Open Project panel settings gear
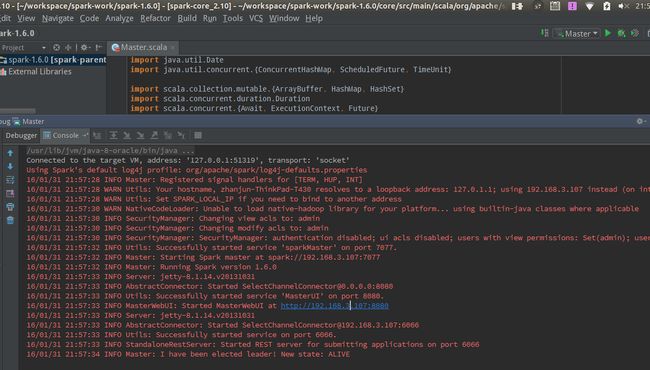The width and height of the screenshot is (650, 370). (85, 48)
